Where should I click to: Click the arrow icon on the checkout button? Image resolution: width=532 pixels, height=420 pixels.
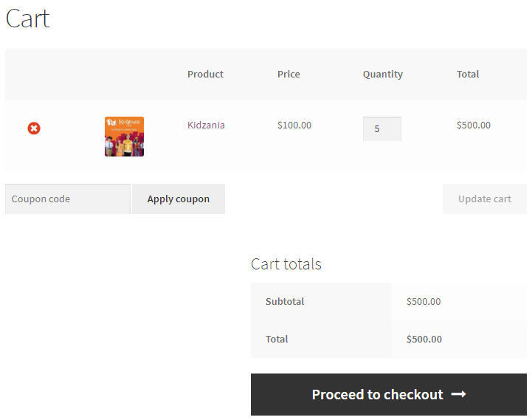click(458, 395)
